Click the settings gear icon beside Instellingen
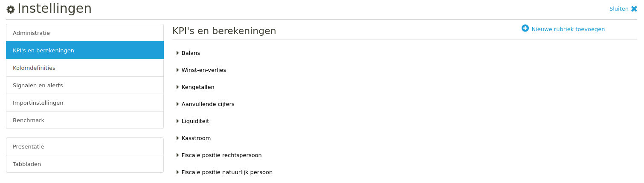This screenshot has height=183, width=644. (x=11, y=9)
